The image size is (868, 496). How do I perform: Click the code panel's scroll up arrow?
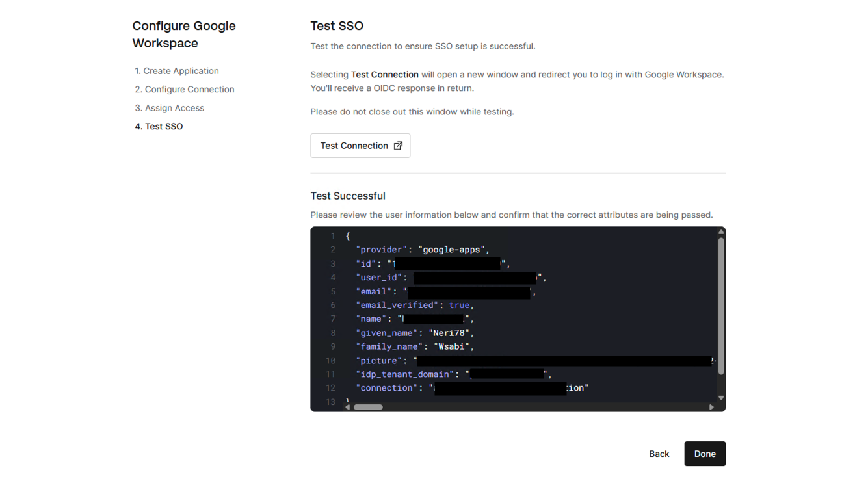721,232
